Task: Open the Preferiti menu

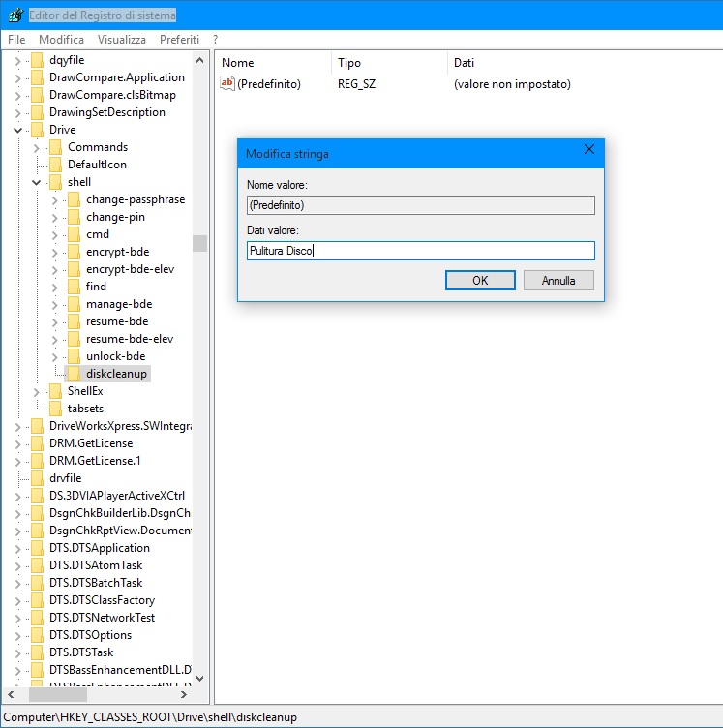Action: click(x=179, y=40)
